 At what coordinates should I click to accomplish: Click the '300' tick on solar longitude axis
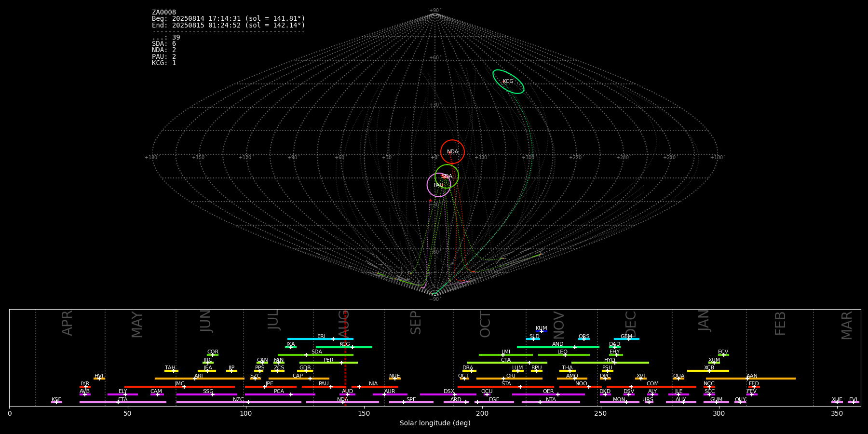[x=719, y=414]
